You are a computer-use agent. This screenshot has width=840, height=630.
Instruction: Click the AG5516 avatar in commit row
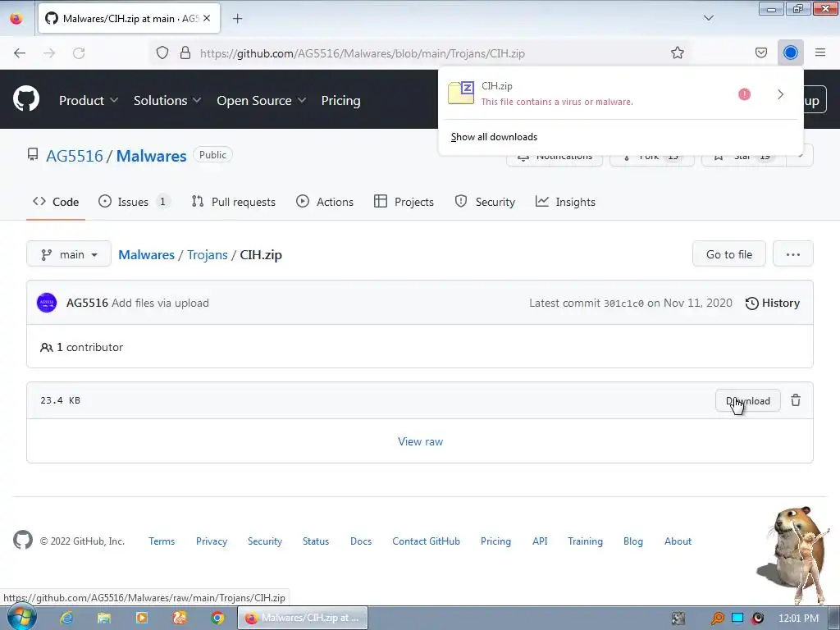[x=47, y=303]
